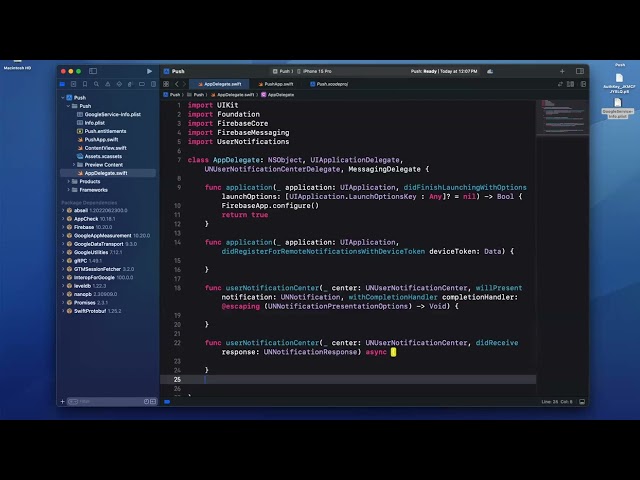Screen dimensions: 640x480
Task: Expand the Preview Content folder
Action: coord(74,165)
